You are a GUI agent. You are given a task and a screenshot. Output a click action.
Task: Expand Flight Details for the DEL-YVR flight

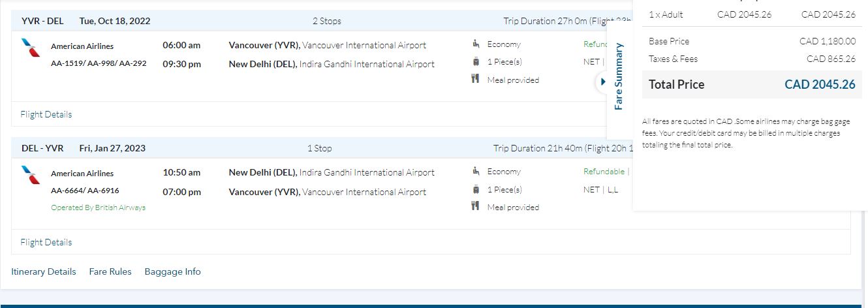[x=46, y=242]
